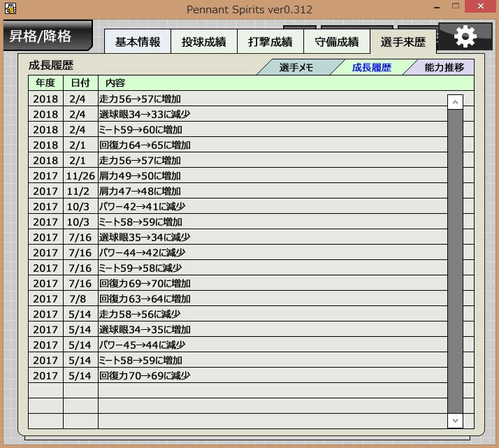Select row 肩力49→50に増加
Viewport: 499px width, 448px height.
[x=238, y=175]
